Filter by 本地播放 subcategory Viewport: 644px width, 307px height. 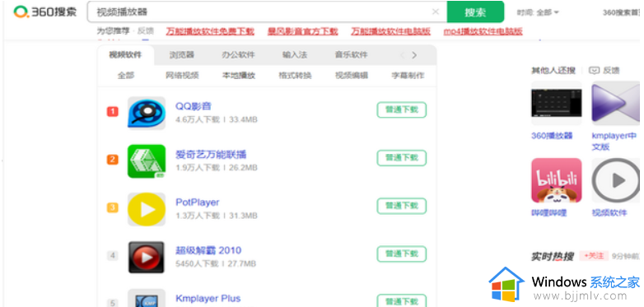point(239,76)
